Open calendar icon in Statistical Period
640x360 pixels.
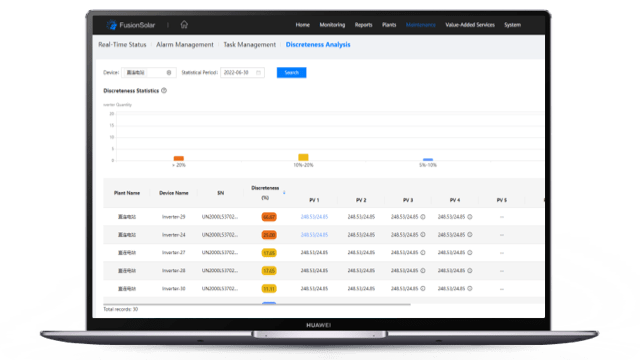click(x=258, y=73)
